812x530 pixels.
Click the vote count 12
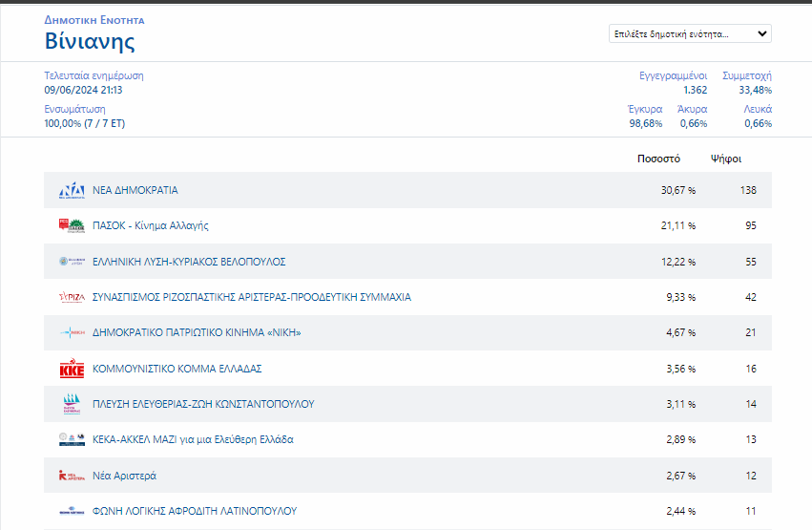[751, 475]
